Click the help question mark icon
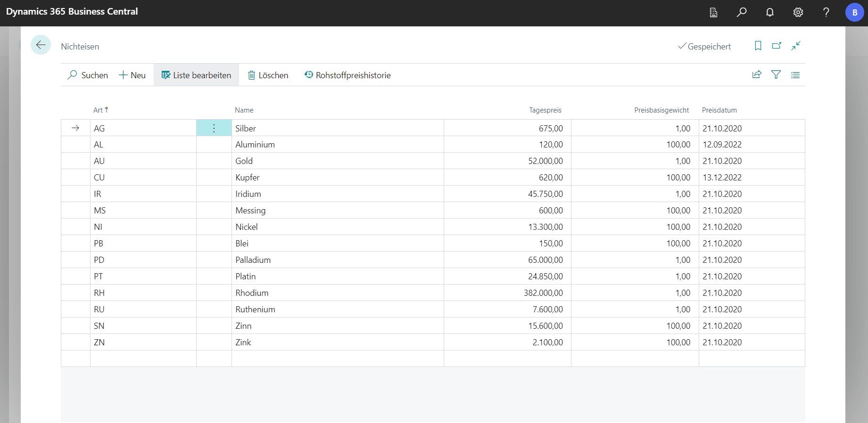868x423 pixels. pos(826,12)
